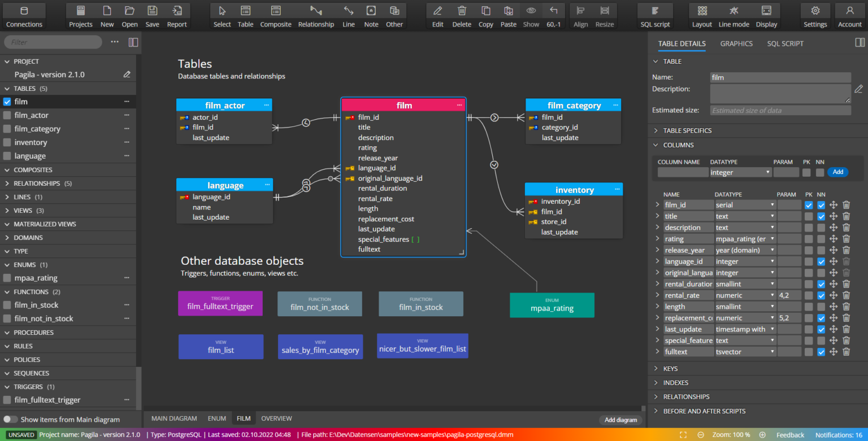Uncheck NN for the rating column

coord(821,238)
